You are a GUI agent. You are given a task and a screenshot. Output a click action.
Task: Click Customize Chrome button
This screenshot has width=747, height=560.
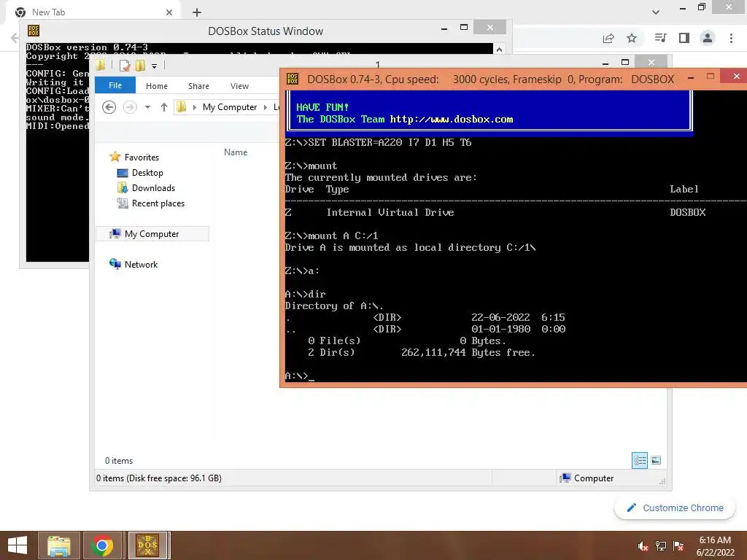[x=676, y=507]
